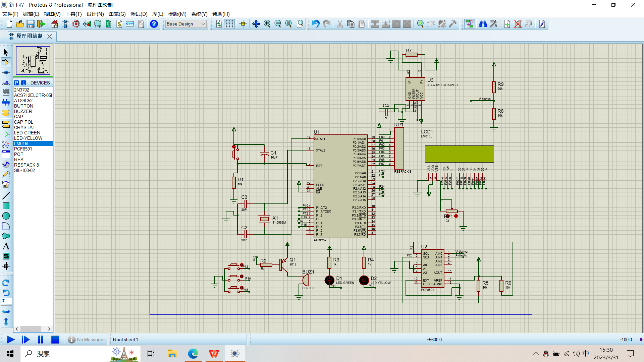
Task: Click the Help question mark icon
Action: coord(154,24)
